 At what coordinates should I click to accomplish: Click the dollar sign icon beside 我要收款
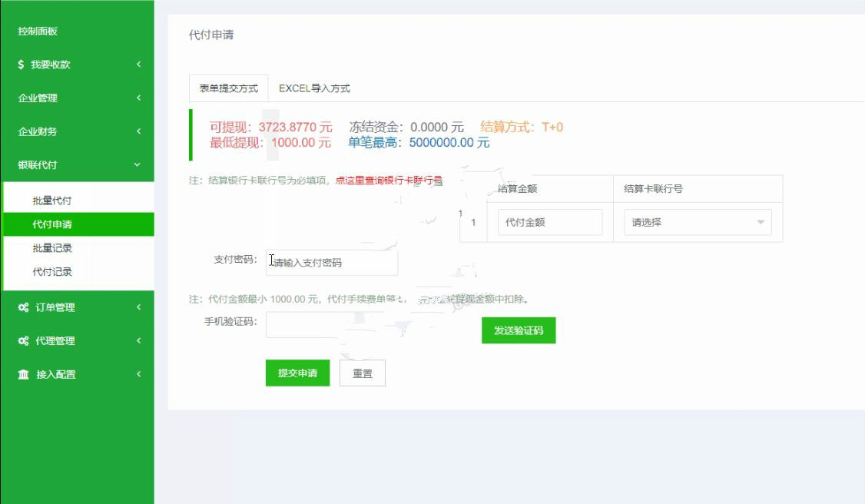[x=22, y=65]
